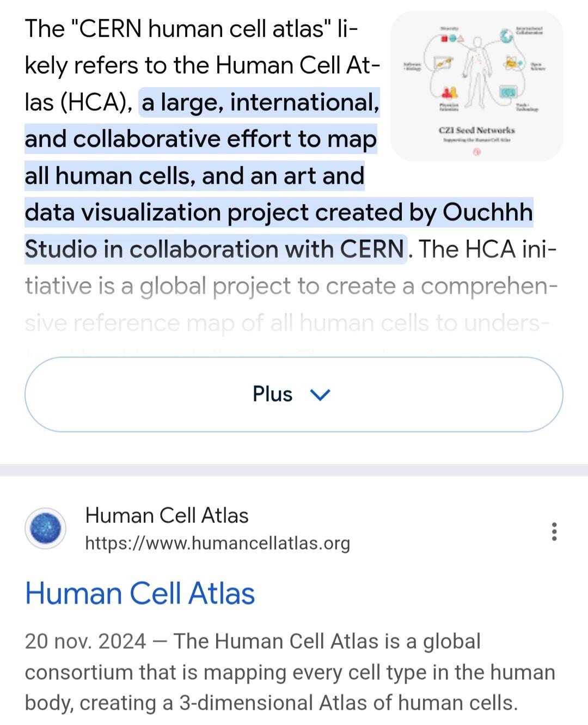The height and width of the screenshot is (725, 588).
Task: Click the CZI Seed Networks caption in the image
Action: coord(476,131)
